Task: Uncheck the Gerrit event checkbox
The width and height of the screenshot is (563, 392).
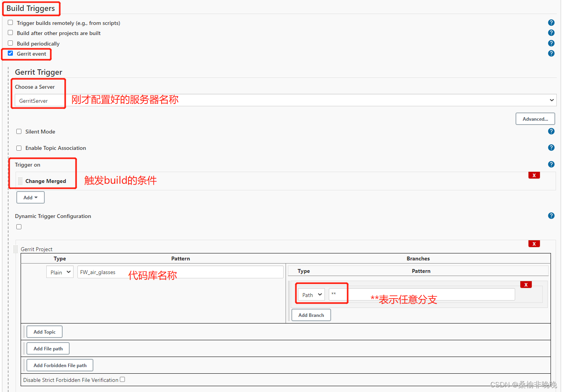Action: (11, 53)
